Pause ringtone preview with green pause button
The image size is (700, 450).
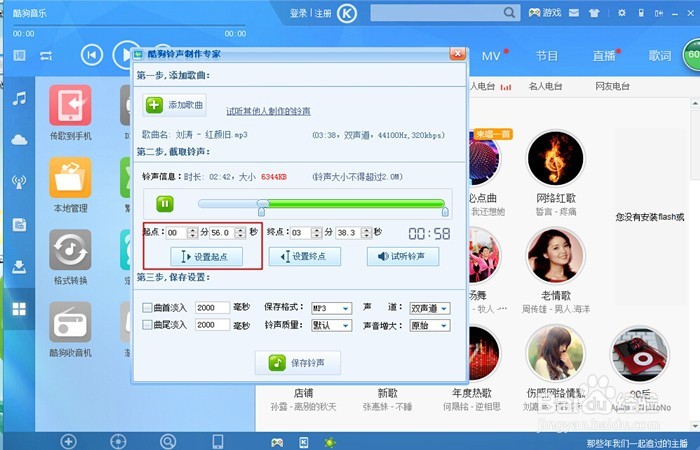coord(165,204)
